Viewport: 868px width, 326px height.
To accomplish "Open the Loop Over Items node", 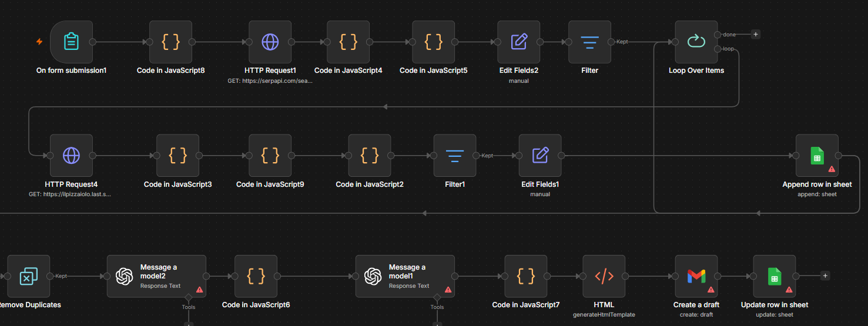I will 696,42.
